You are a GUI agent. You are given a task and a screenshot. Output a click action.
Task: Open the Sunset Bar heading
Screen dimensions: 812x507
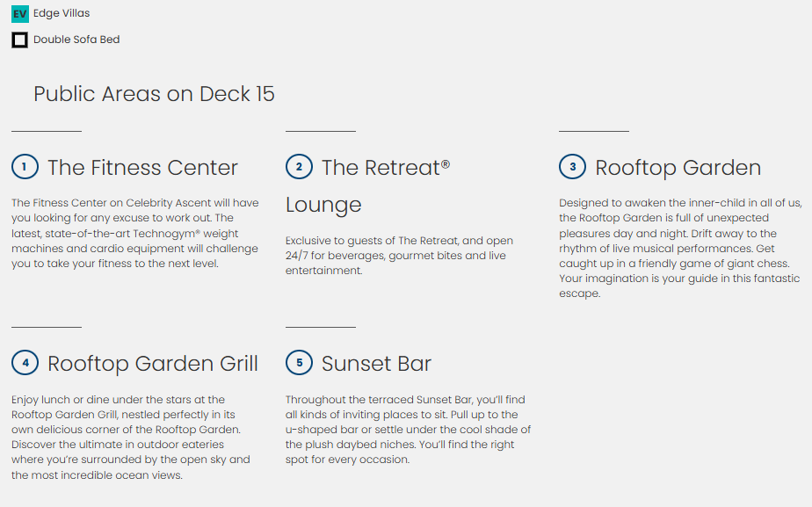pyautogui.click(x=376, y=364)
